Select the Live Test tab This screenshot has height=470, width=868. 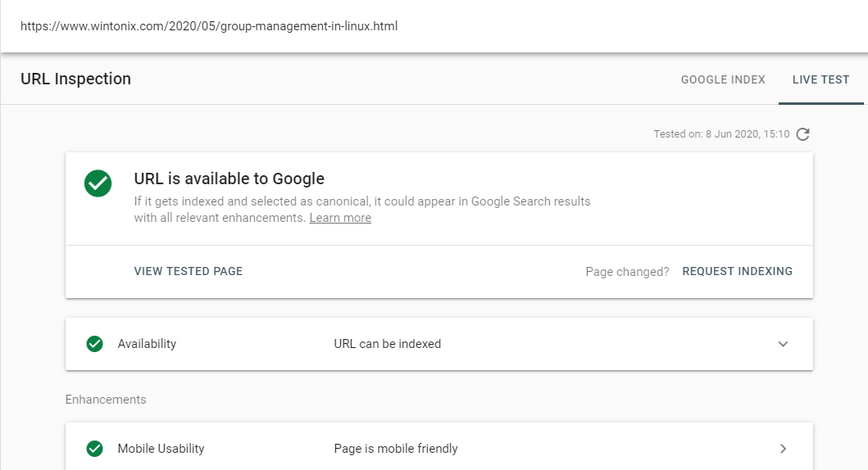(x=820, y=79)
